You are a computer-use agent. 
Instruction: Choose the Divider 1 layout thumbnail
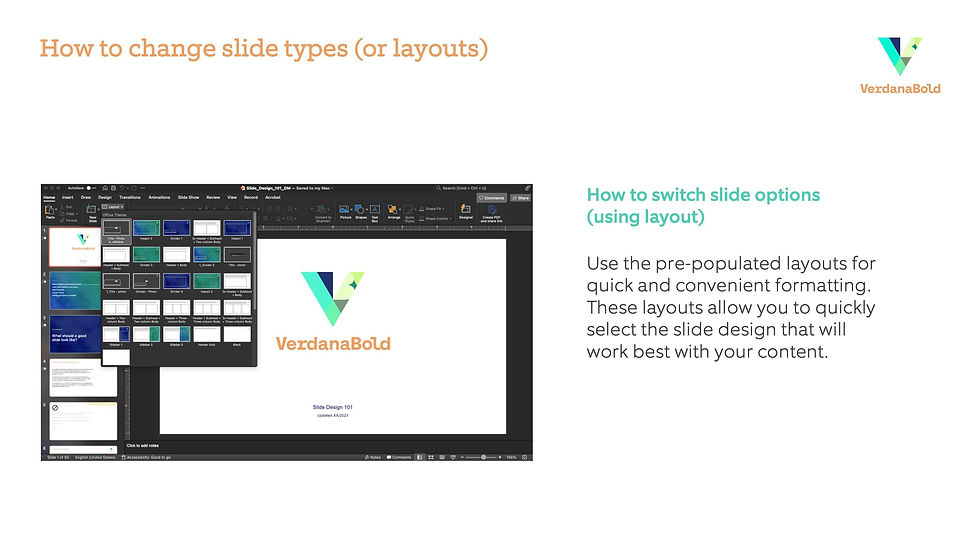pyautogui.click(x=176, y=230)
